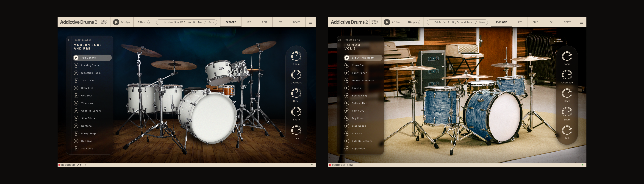Viewport: 644px width, 184px height.
Task: Click the drum pads icon in the Recorder bar
Action: 79,165
